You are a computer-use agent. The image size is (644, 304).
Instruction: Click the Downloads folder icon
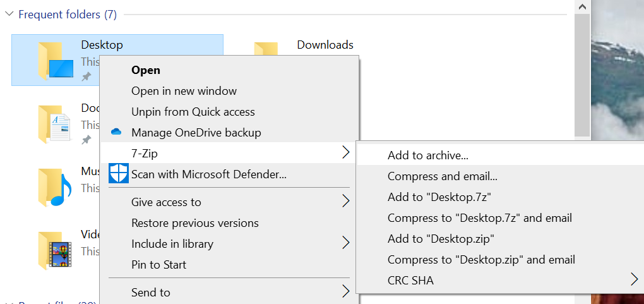266,52
